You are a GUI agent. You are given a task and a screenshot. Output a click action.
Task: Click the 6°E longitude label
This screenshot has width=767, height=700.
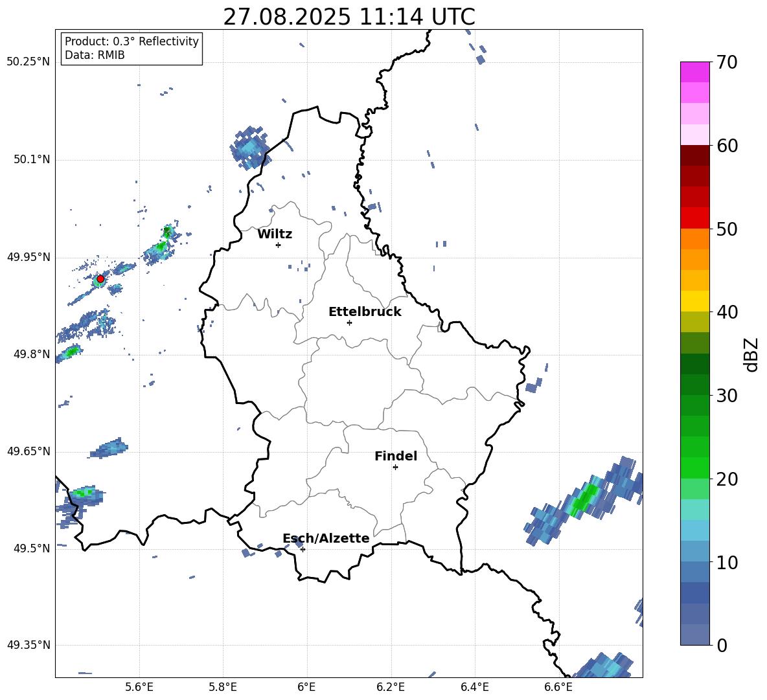point(306,687)
